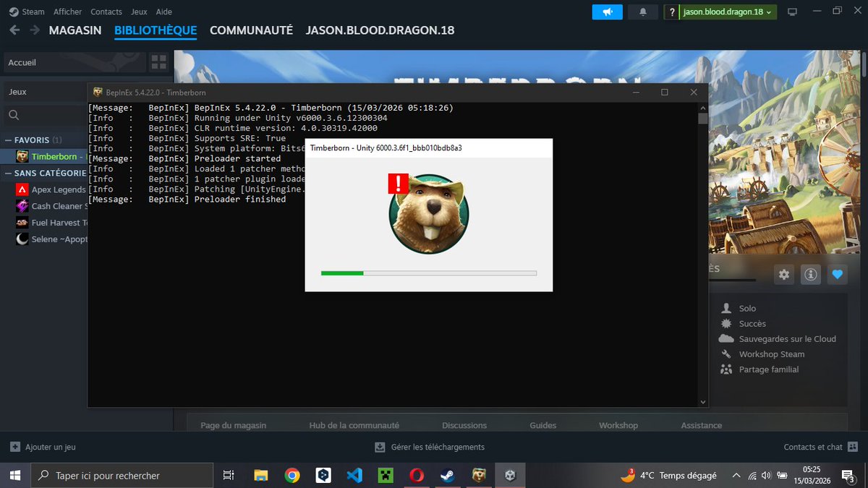
Task: Select Fuel Harvest in the library list
Action: [x=51, y=223]
